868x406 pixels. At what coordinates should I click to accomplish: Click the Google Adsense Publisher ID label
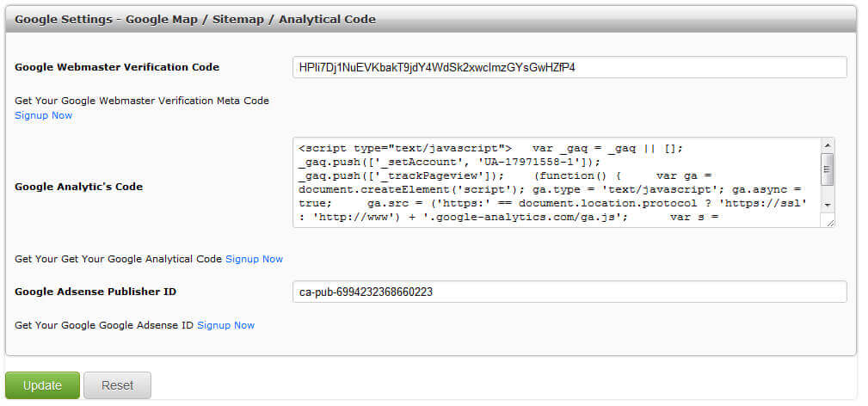95,292
